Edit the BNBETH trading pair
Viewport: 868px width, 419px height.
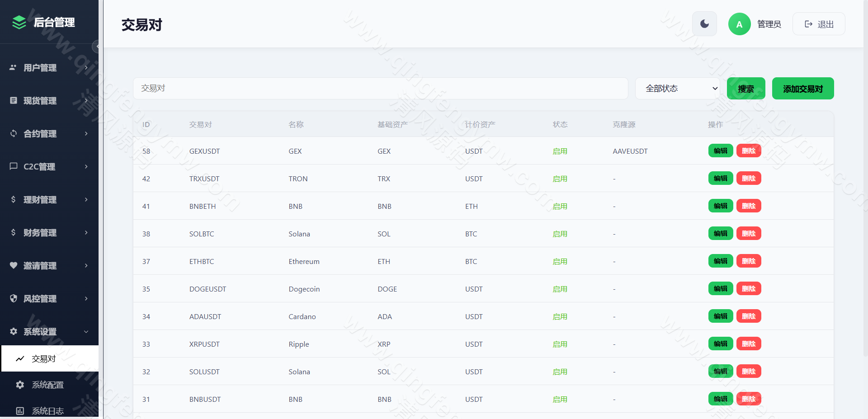pos(721,206)
